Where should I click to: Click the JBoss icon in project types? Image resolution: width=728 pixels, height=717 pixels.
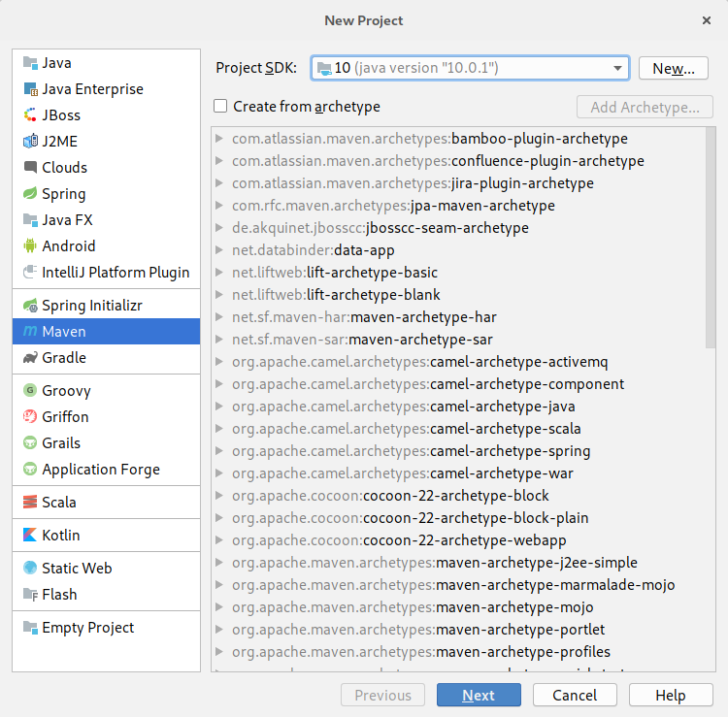pyautogui.click(x=29, y=115)
